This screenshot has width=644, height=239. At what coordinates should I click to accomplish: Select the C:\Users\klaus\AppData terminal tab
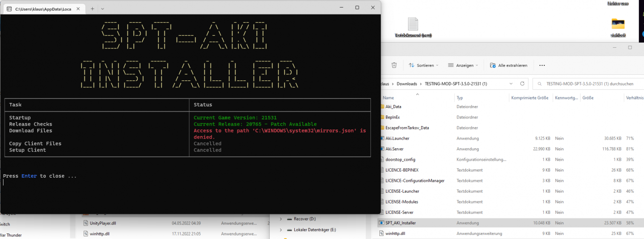pyautogui.click(x=44, y=9)
